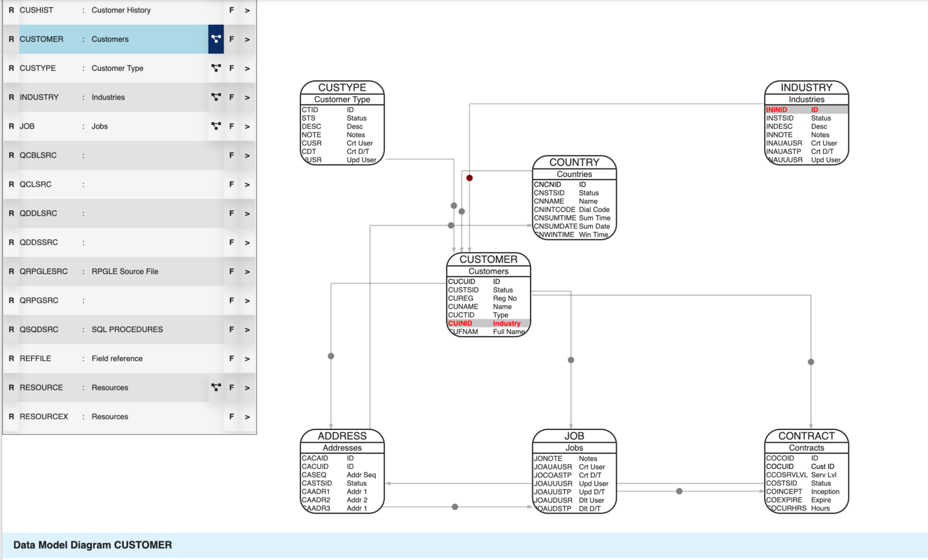
Task: Click the diagram icon on the CUSTYPE row
Action: 216,68
